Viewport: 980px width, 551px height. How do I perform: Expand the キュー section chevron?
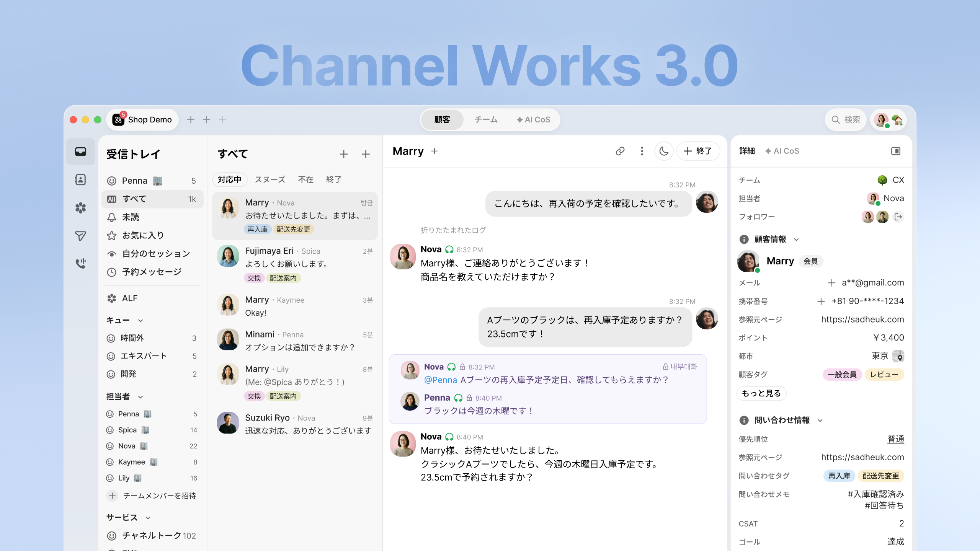coord(140,321)
